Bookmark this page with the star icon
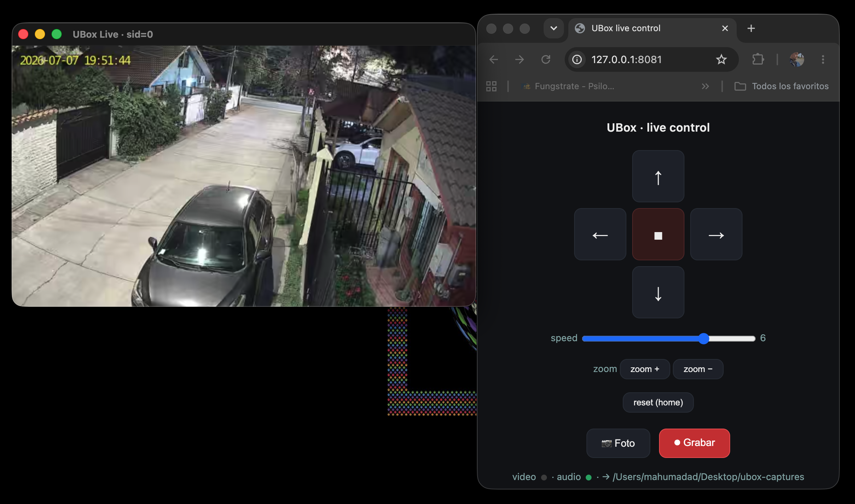855x504 pixels. (x=721, y=59)
